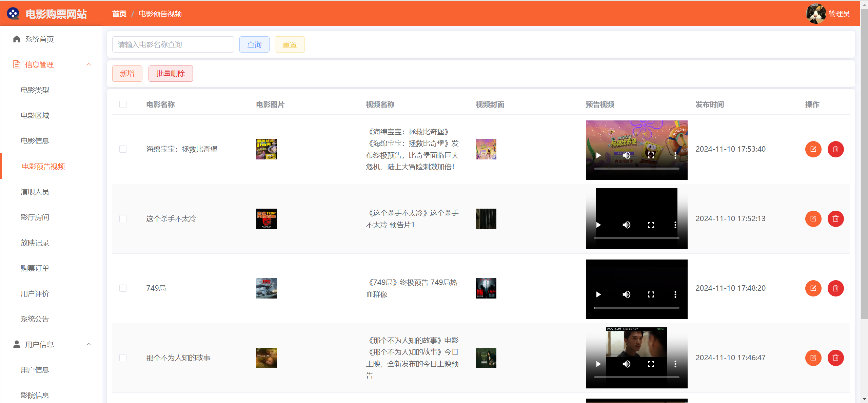Click the 查询 search button
This screenshot has height=403, width=868.
click(254, 44)
